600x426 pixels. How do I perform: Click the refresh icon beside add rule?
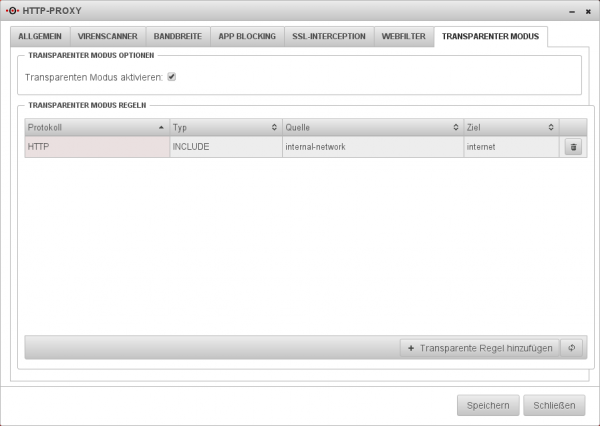tap(573, 348)
